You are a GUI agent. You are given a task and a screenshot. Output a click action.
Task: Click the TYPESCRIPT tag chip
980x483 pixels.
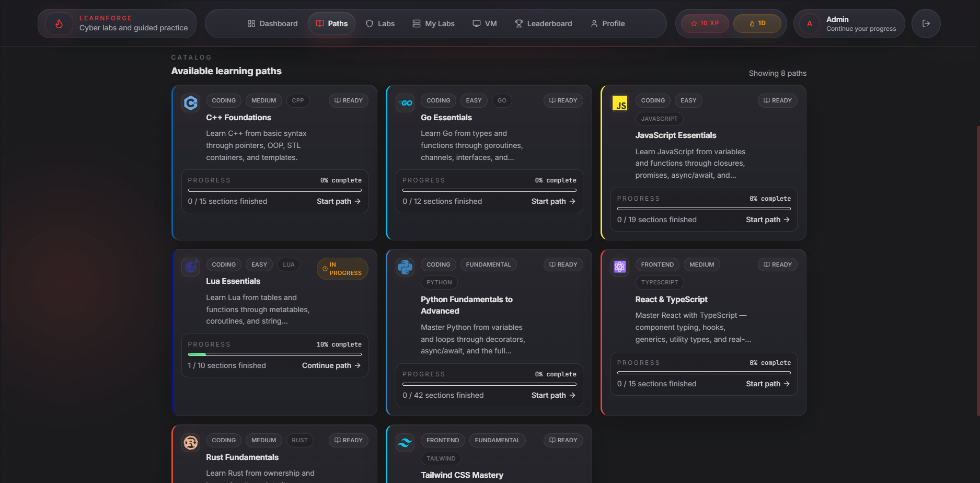click(x=660, y=282)
